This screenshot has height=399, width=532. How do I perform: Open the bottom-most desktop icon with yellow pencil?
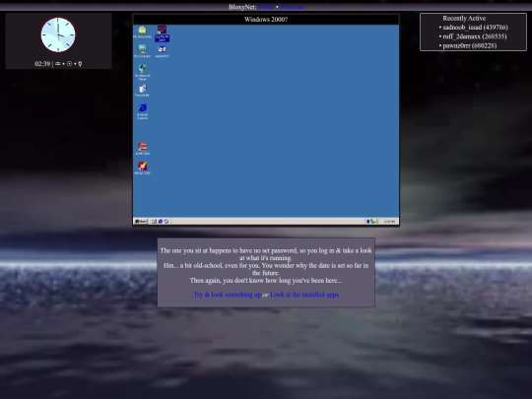(x=143, y=167)
